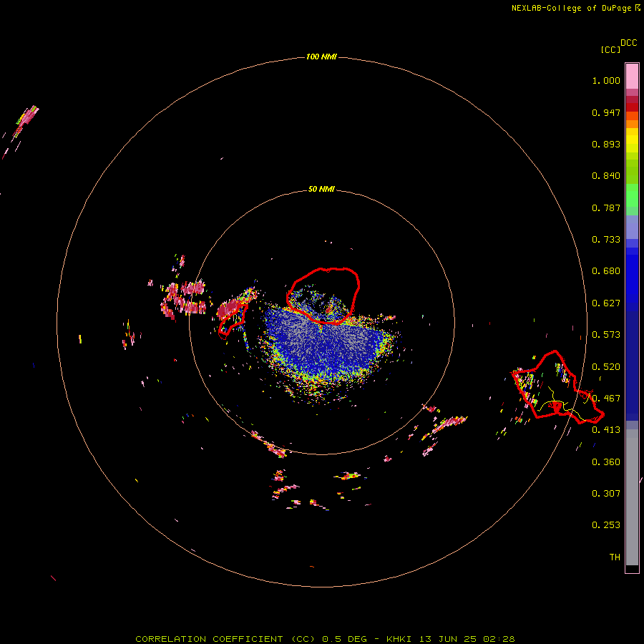Click the 0.680 scale value
Viewport: 644px width, 644px height.
click(606, 271)
